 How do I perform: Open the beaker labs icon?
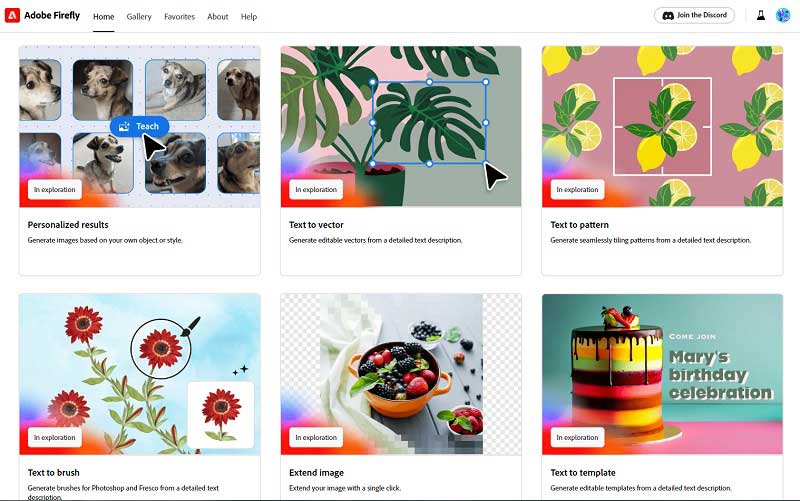pyautogui.click(x=761, y=15)
